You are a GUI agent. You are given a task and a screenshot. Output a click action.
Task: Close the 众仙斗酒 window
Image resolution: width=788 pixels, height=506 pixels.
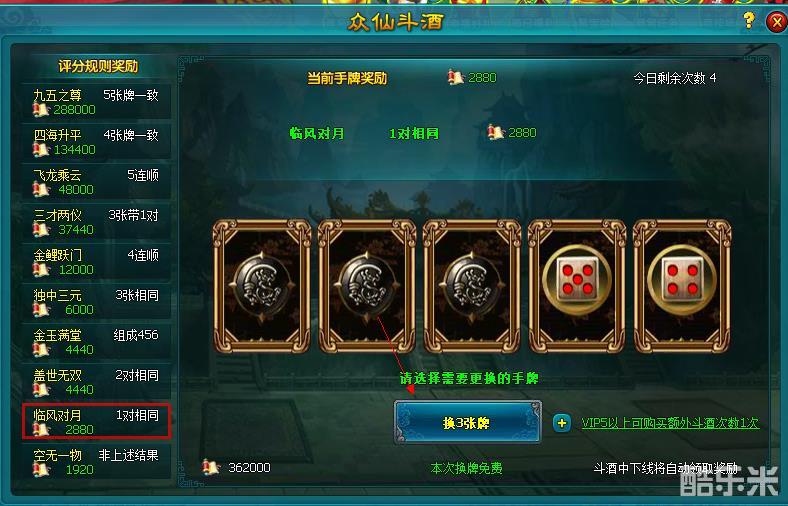tap(776, 22)
